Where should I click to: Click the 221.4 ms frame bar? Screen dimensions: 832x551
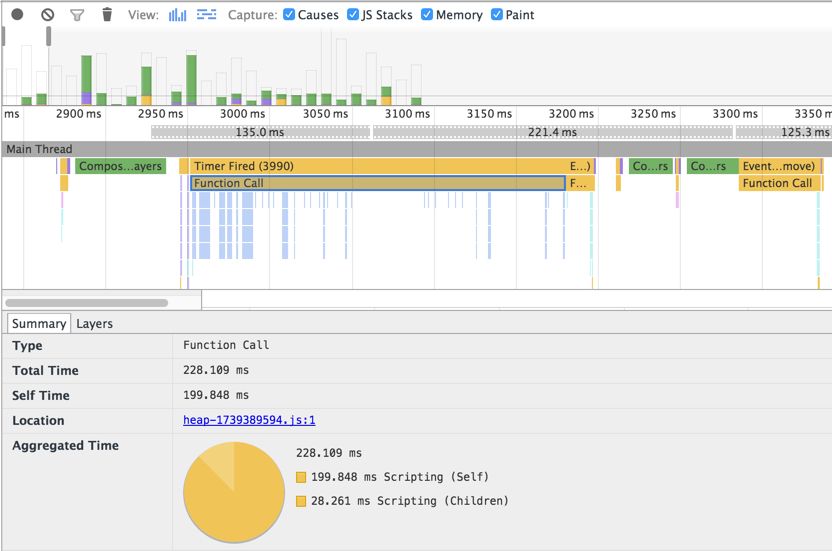pyautogui.click(x=552, y=132)
